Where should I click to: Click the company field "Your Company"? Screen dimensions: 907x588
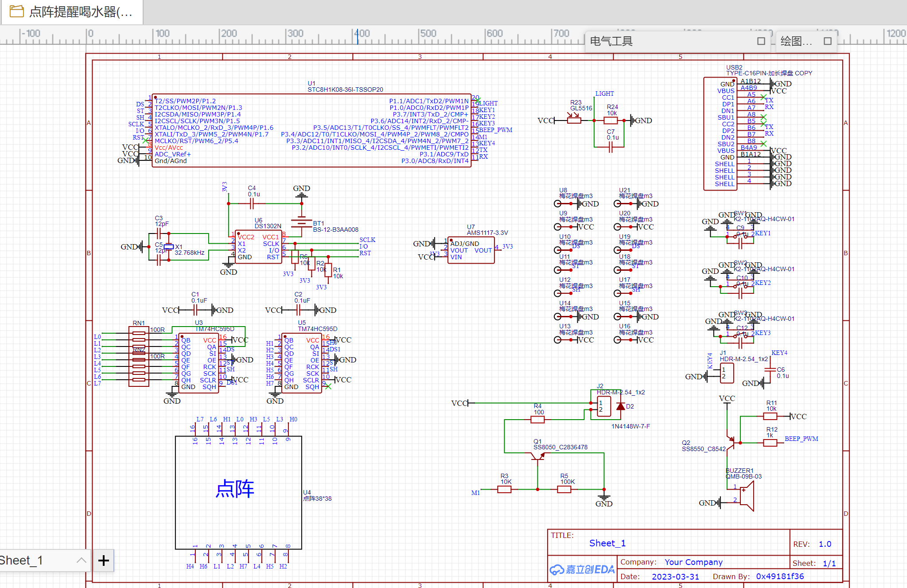pyautogui.click(x=693, y=562)
